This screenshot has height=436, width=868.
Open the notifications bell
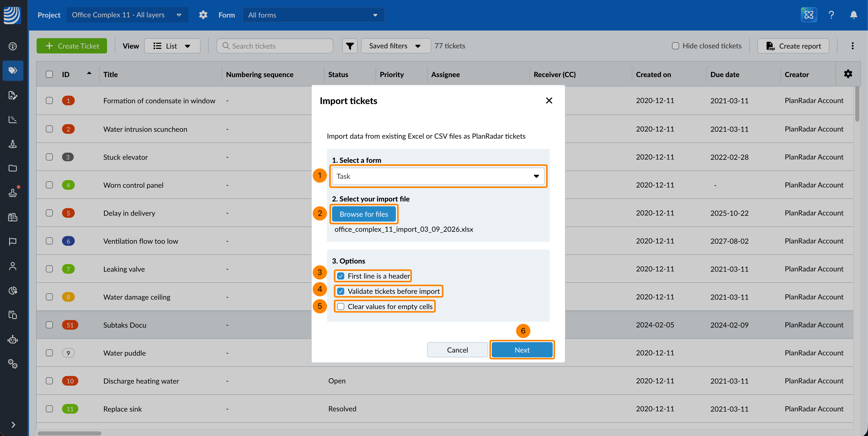click(853, 15)
